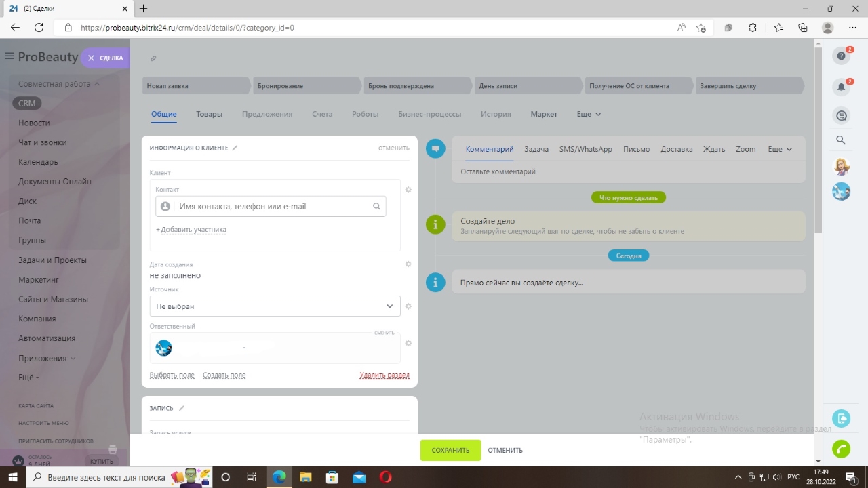Open CRM in the left sidebar
Viewport: 868px width, 488px height.
pos(27,103)
